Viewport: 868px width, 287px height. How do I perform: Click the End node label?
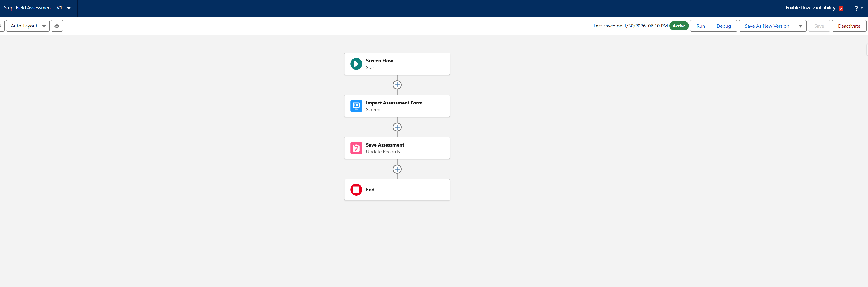click(x=370, y=190)
